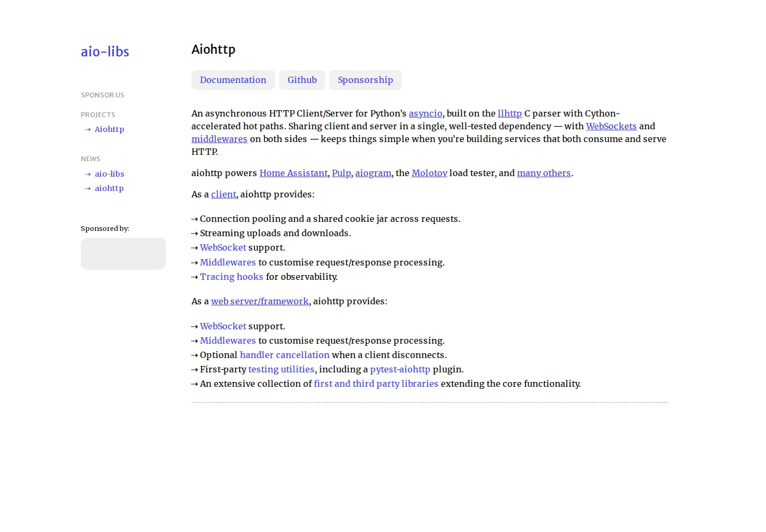This screenshot has width=766, height=532.
Task: Open the Sponsorship button
Action: 365,80
